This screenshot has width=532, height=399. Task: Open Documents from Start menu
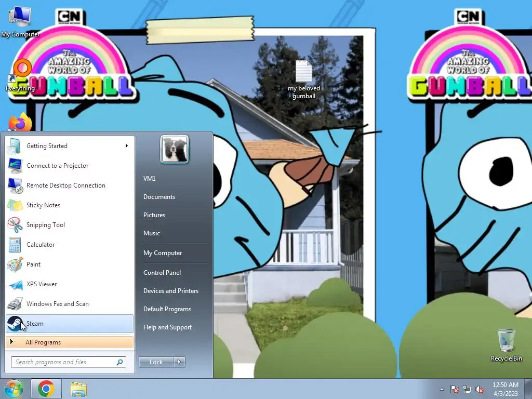(x=159, y=197)
